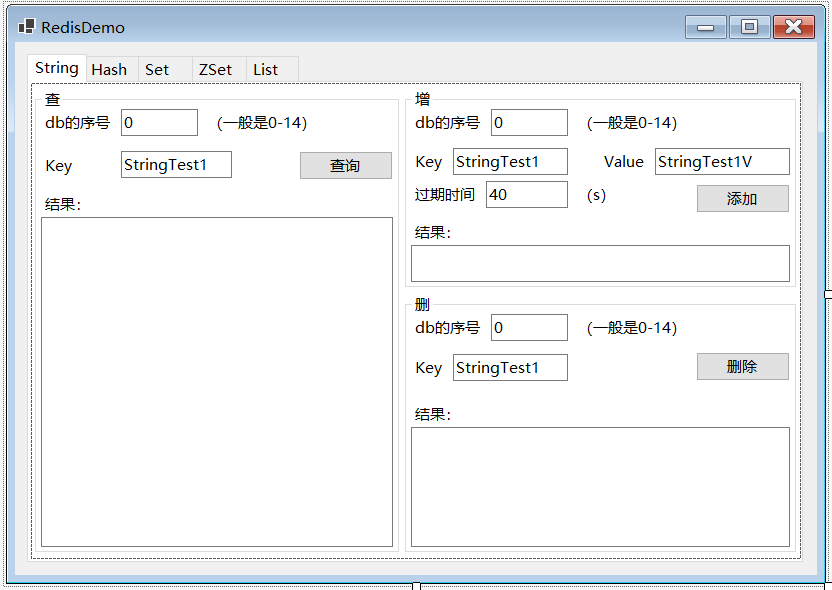
Task: Click the 删 group box title
Action: coord(422,305)
